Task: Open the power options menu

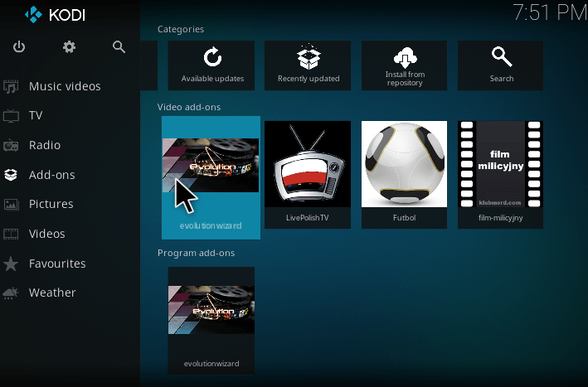Action: click(19, 47)
